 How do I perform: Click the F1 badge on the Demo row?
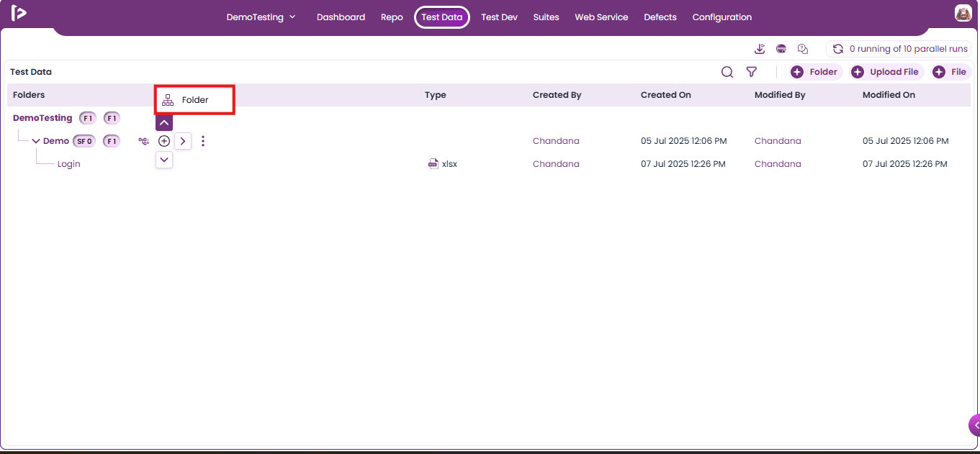[112, 141]
